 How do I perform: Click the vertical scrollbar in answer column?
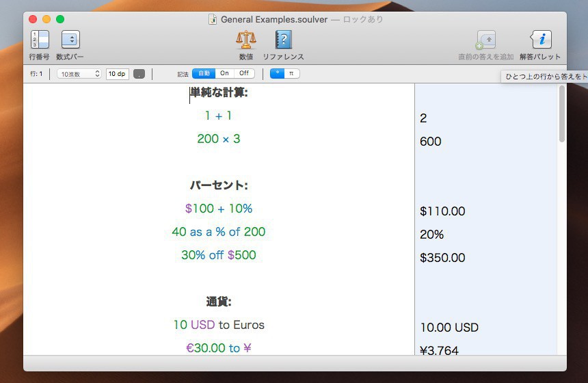[x=561, y=114]
